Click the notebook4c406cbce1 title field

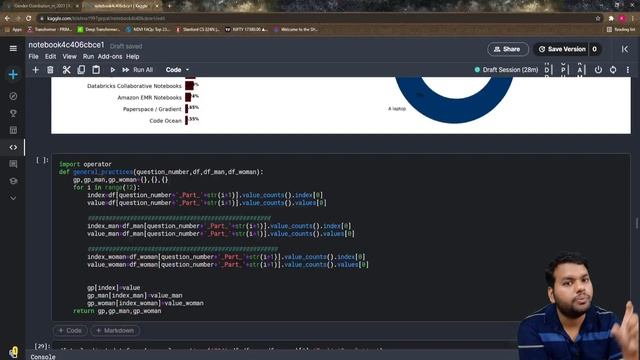pyautogui.click(x=66, y=45)
